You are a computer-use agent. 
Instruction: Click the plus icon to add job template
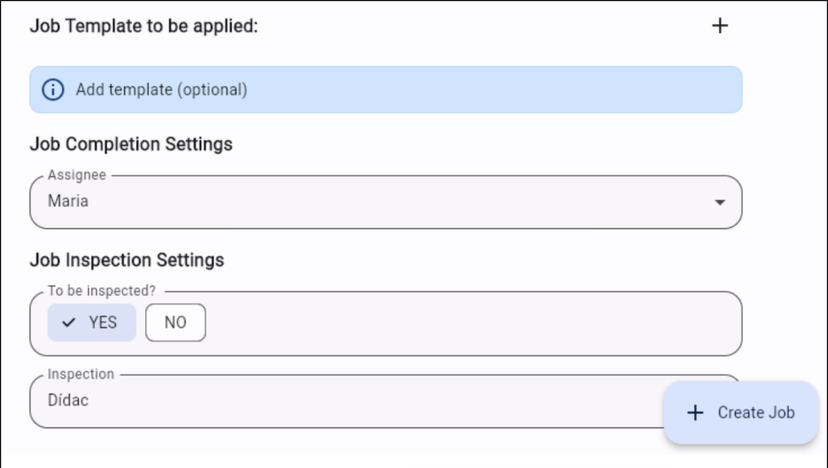pyautogui.click(x=720, y=25)
